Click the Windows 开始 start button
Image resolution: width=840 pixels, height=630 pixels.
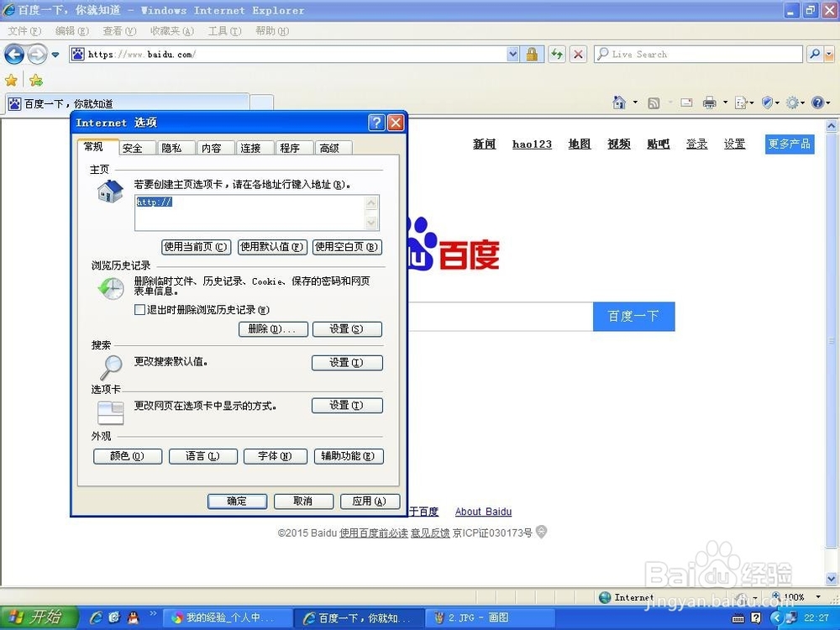(x=39, y=617)
